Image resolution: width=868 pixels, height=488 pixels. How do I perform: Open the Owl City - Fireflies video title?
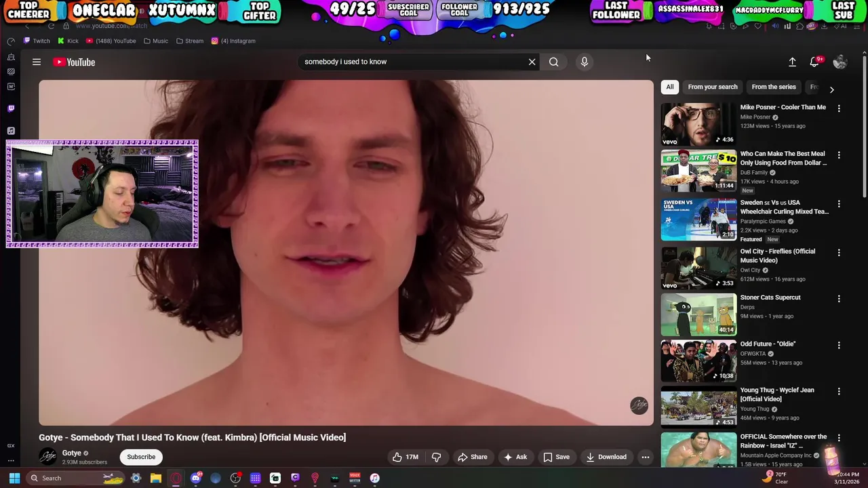pos(778,256)
